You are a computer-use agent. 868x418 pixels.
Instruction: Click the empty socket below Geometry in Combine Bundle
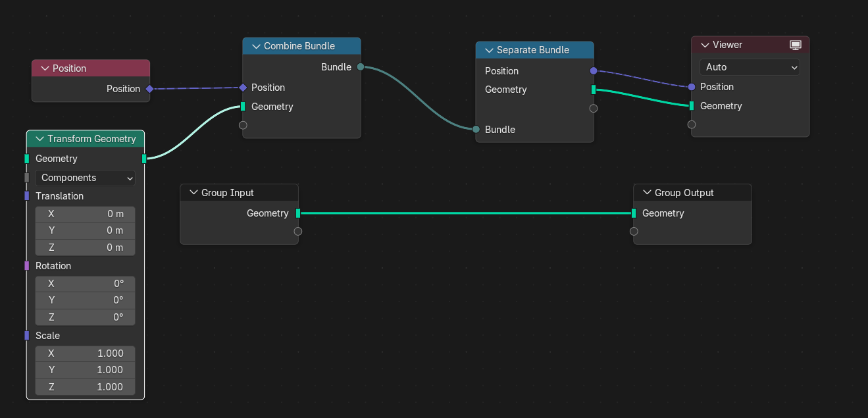point(243,125)
